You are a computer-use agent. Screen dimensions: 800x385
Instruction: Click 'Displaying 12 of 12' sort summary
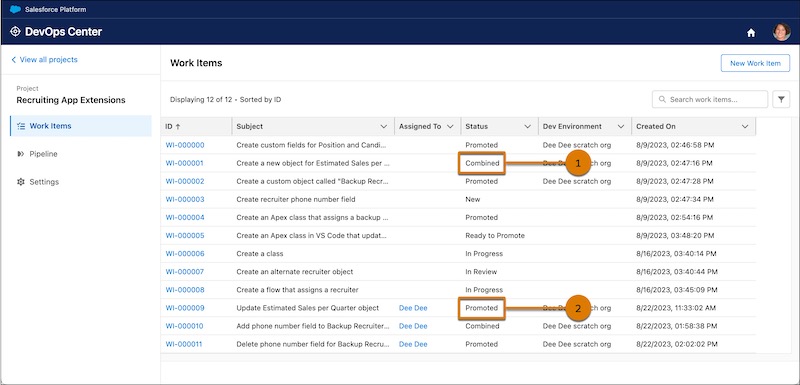pos(226,99)
